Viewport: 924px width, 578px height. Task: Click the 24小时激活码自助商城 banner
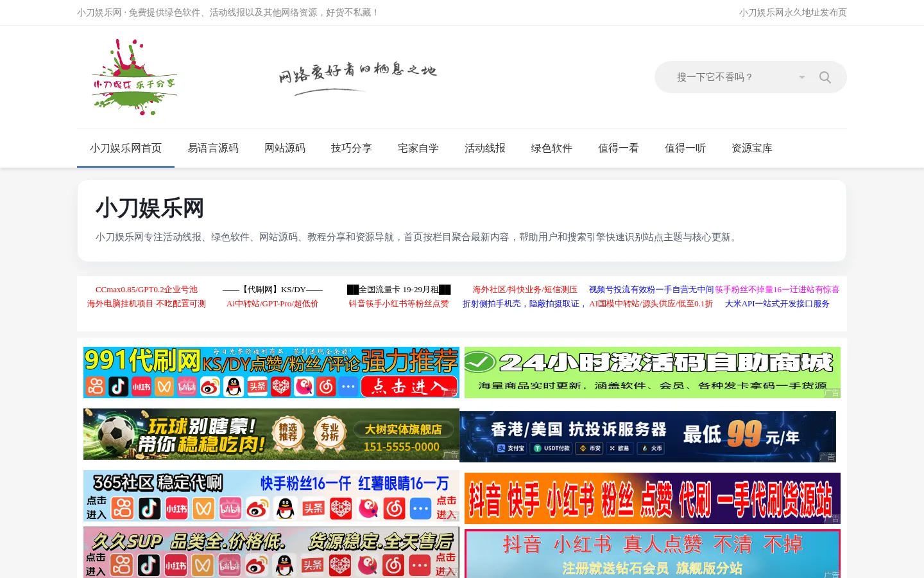click(x=653, y=372)
